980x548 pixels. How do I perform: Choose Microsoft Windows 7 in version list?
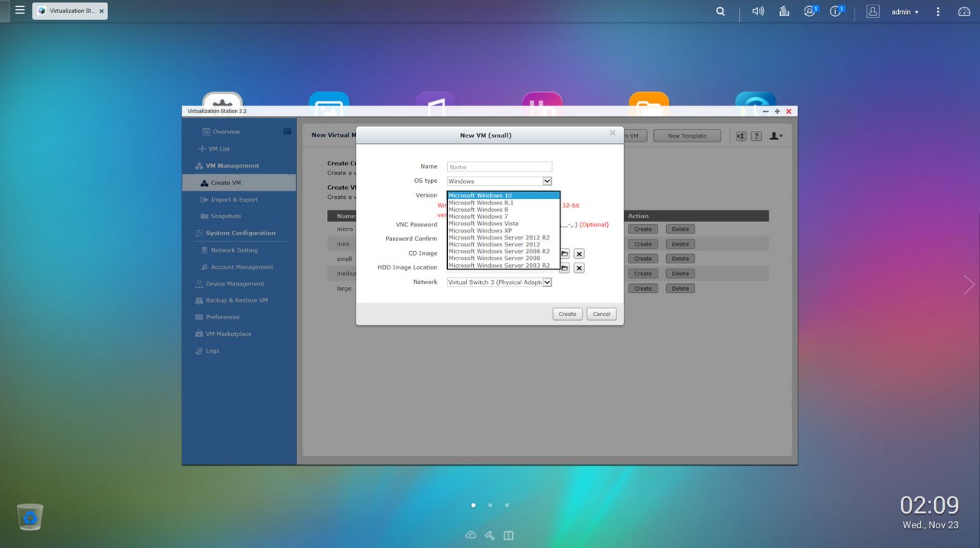click(504, 217)
